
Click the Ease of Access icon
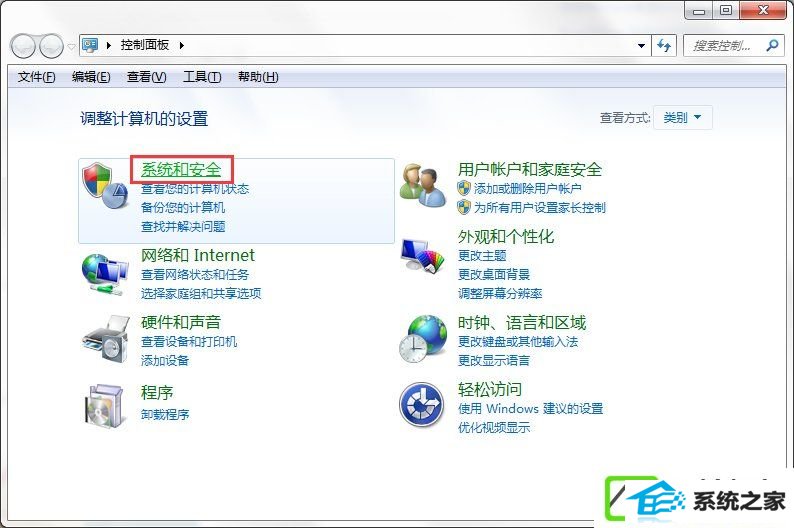point(422,405)
